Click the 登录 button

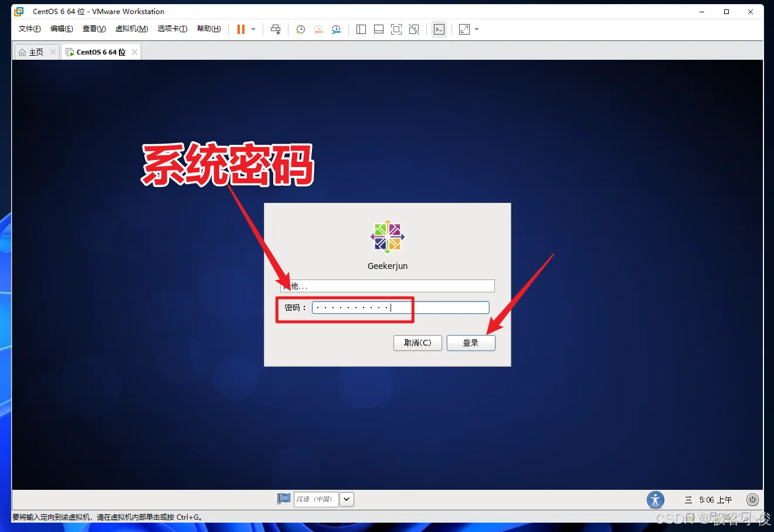[x=471, y=343]
